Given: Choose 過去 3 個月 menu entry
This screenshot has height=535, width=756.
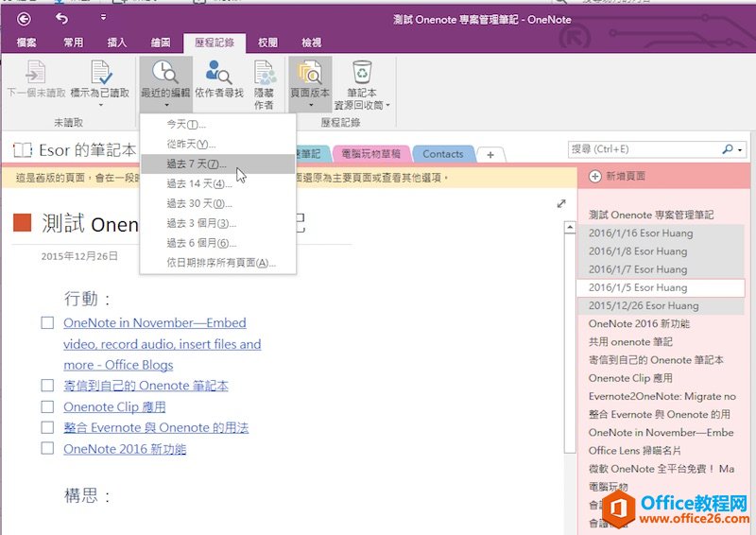Looking at the screenshot, I should (x=218, y=223).
